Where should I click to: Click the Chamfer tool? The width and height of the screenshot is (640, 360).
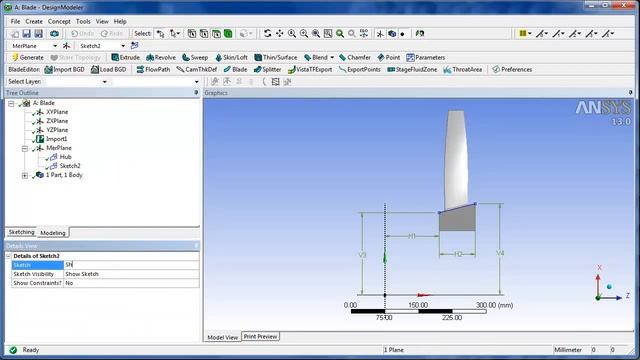[x=355, y=58]
